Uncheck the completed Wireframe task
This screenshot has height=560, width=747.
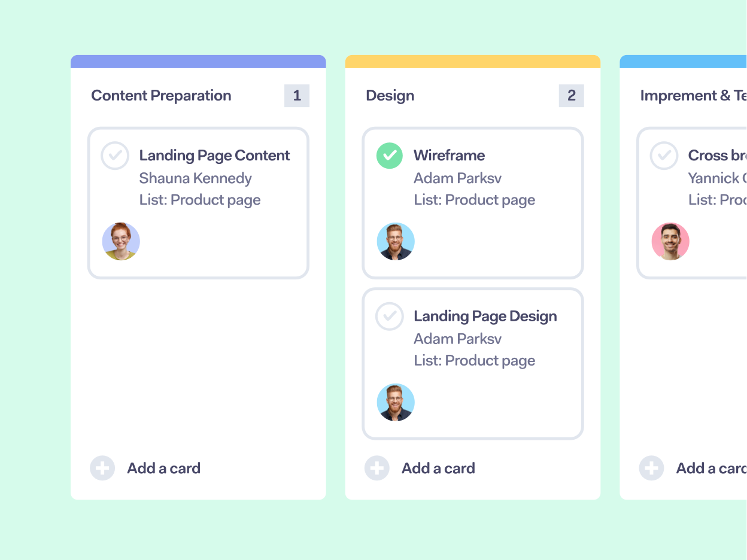390,156
